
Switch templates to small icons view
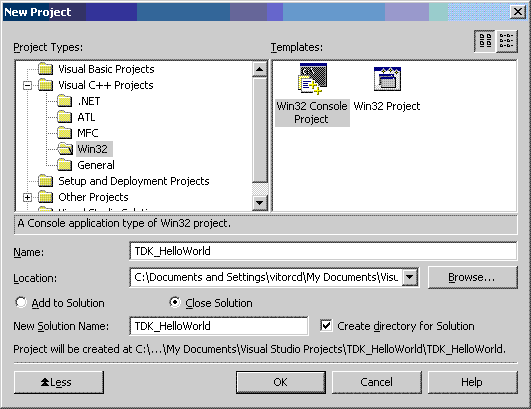click(507, 41)
